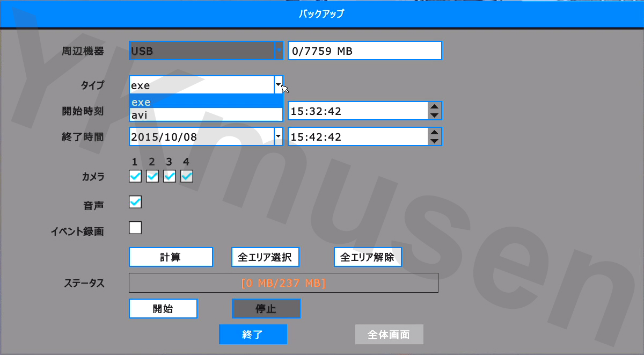Click the ステータス progress bar
644x355 pixels.
tap(283, 282)
